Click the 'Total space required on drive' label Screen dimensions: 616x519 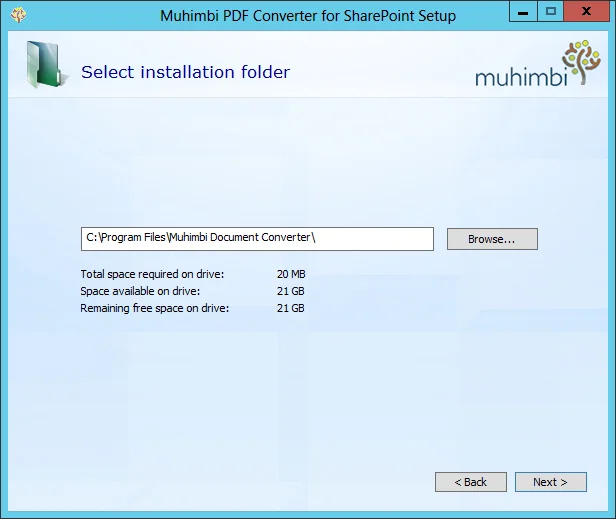152,274
